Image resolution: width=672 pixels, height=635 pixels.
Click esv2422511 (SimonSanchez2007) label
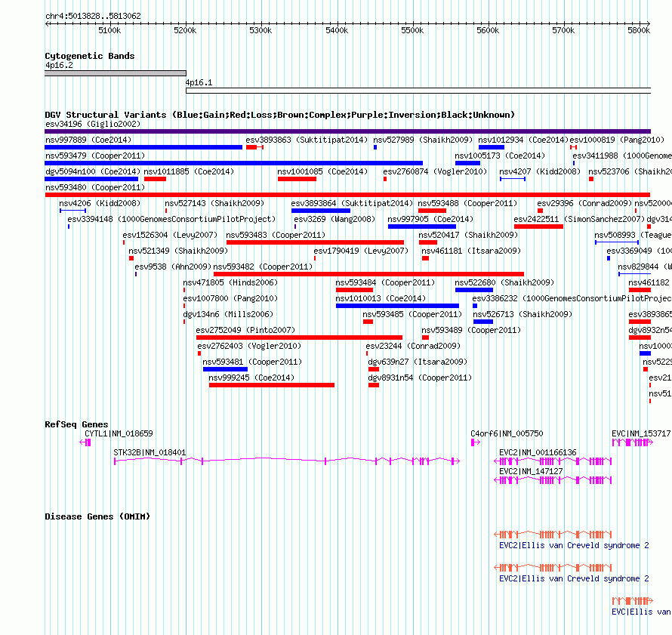point(579,219)
